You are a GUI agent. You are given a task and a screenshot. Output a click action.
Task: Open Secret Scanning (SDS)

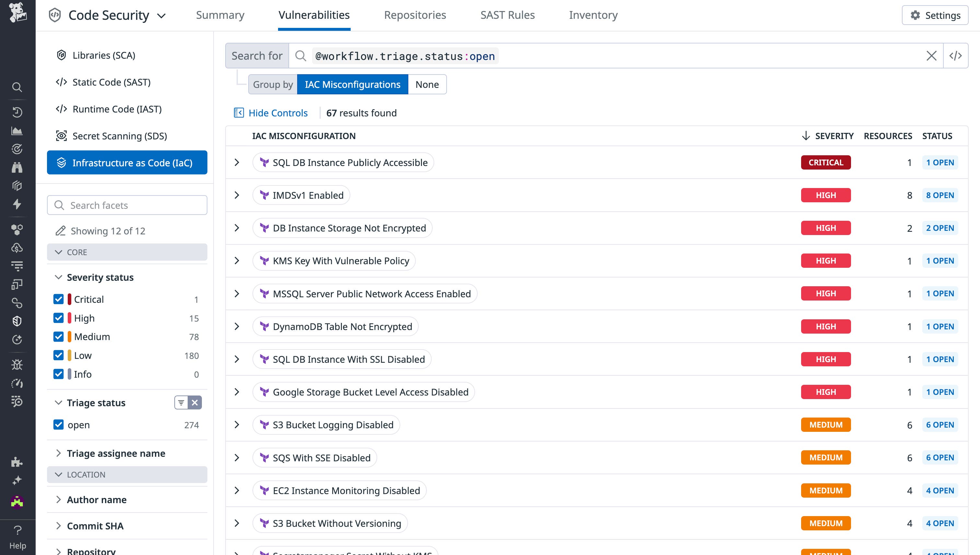(x=119, y=136)
